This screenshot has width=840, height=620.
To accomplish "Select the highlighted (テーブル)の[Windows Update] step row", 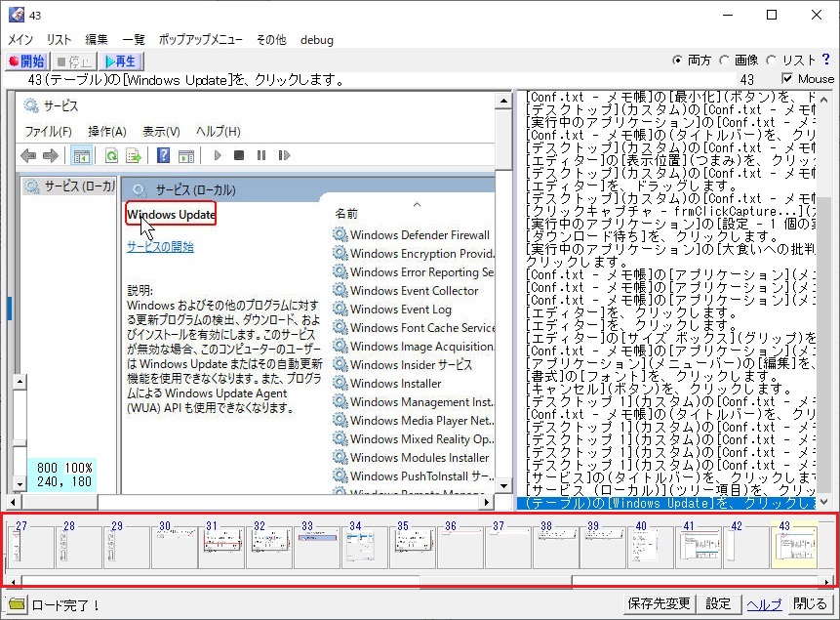I will (x=666, y=503).
